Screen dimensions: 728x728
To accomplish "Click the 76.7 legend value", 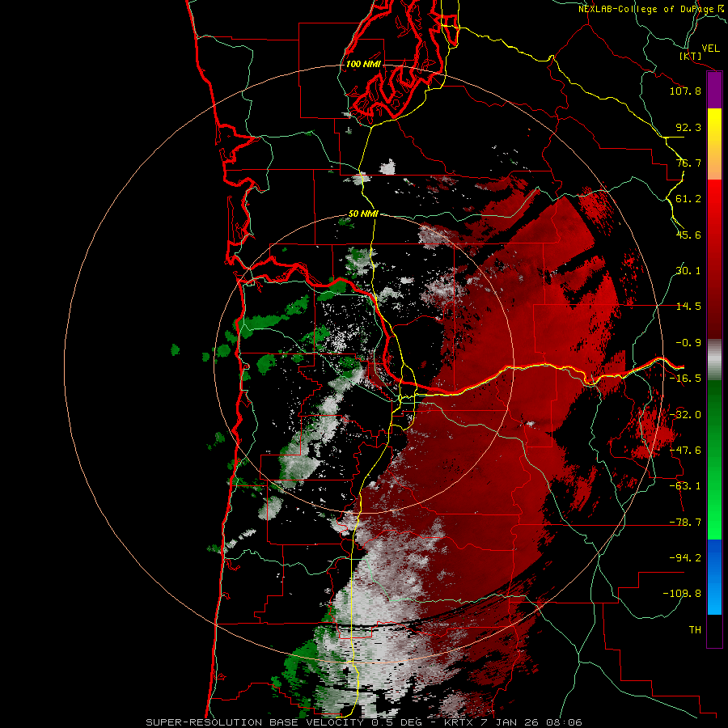I will 688,163.
